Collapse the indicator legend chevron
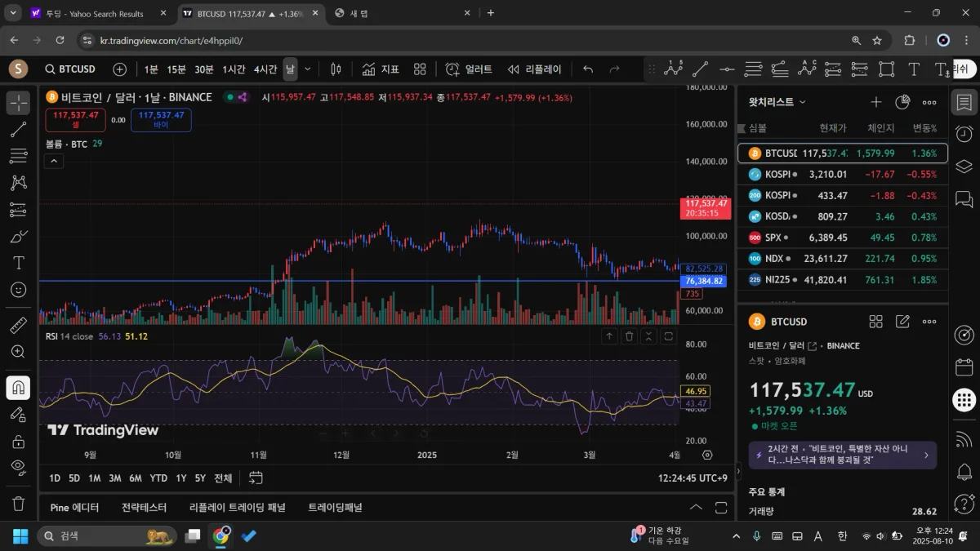This screenshot has width=980, height=551. click(x=53, y=161)
